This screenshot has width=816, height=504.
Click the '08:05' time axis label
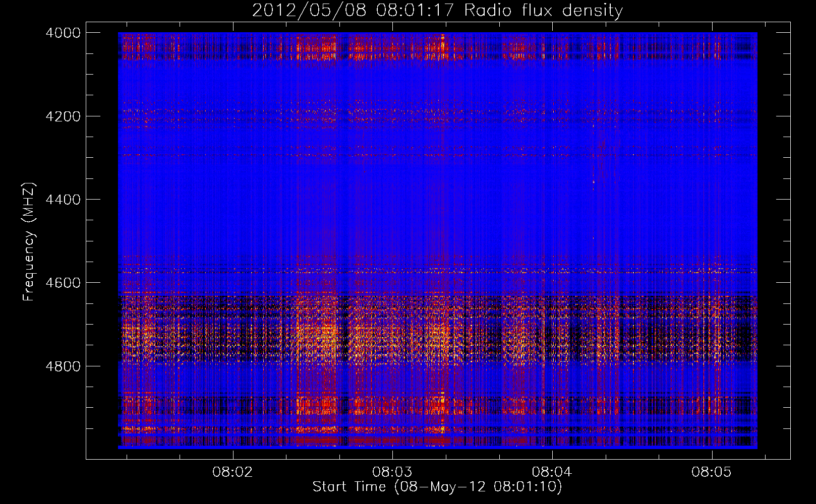(711, 472)
